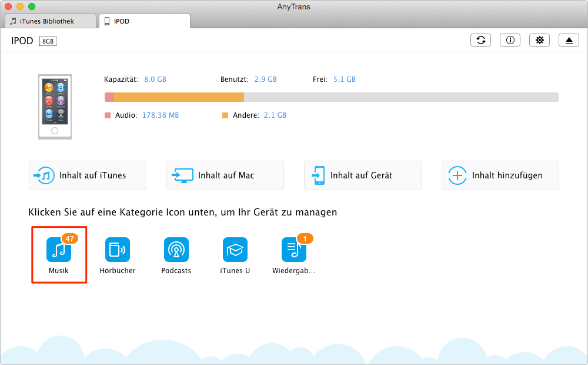Open the Hörbücher category icon
588x365 pixels.
point(118,250)
